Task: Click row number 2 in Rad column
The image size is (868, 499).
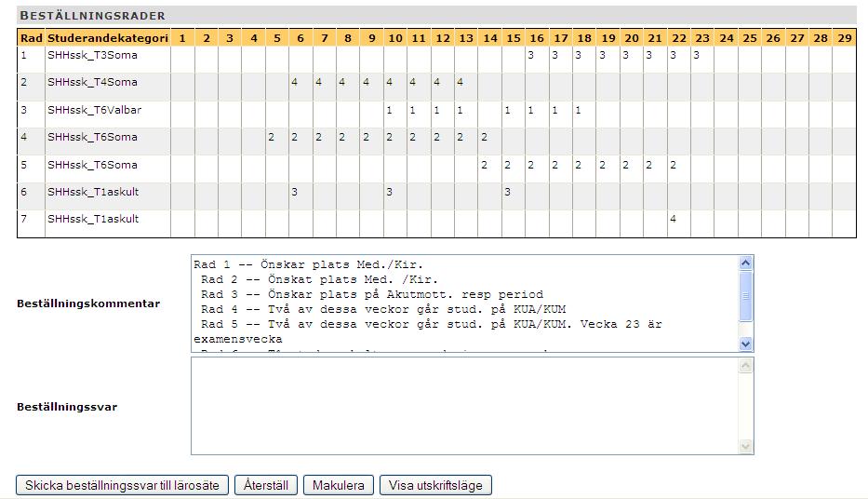Action: (x=24, y=82)
